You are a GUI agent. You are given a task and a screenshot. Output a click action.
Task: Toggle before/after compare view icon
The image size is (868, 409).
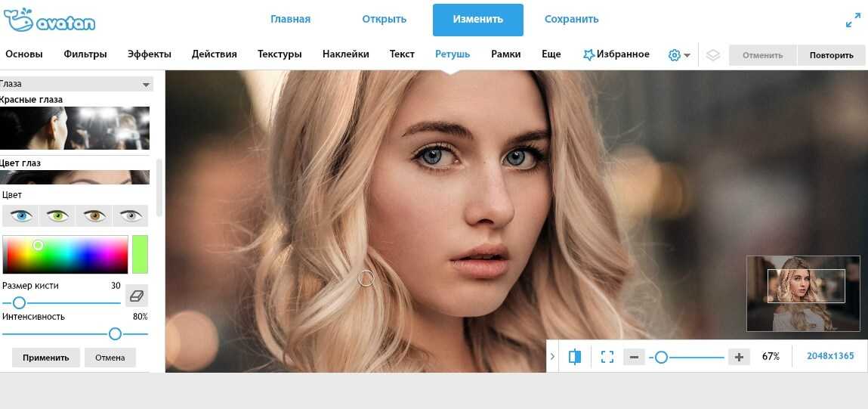point(575,357)
